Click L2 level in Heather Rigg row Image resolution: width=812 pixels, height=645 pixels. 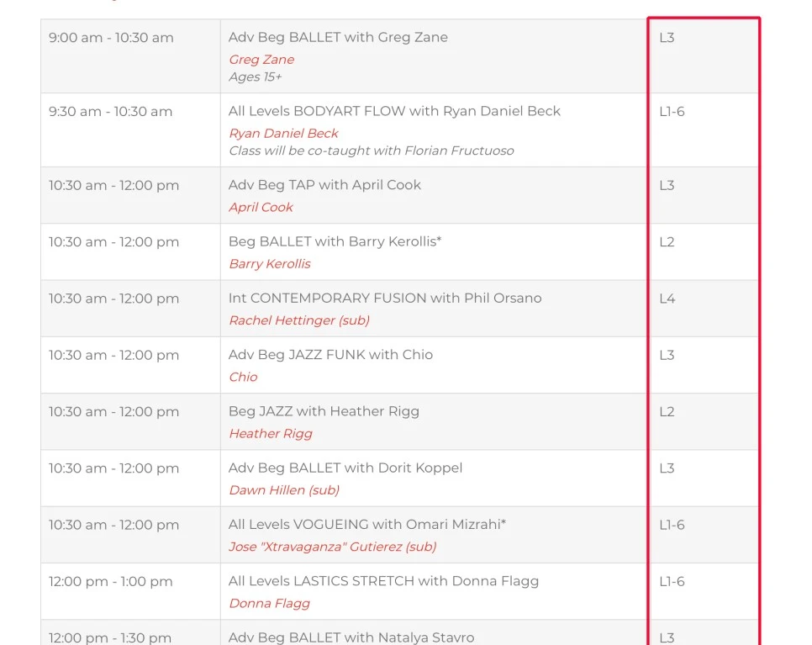tap(667, 411)
